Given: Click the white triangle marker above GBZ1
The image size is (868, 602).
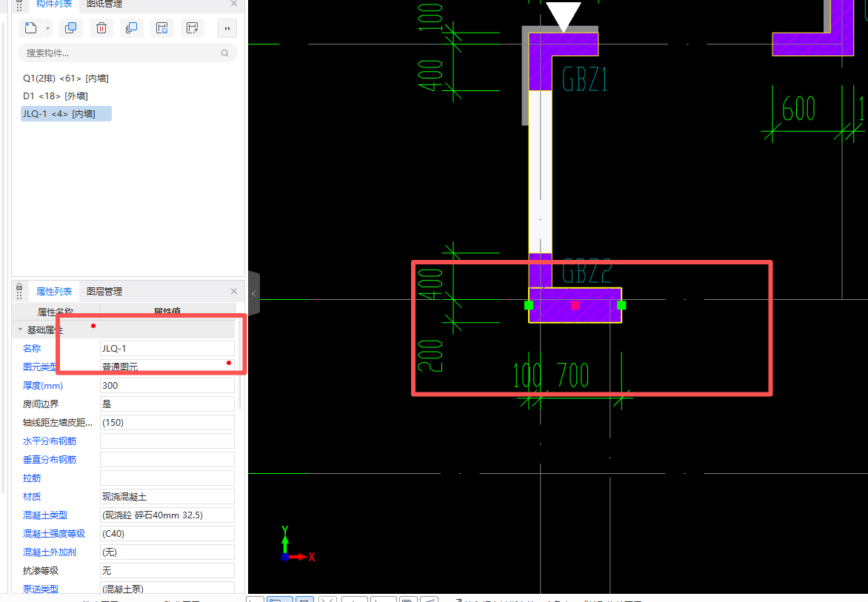Looking at the screenshot, I should click(x=564, y=16).
